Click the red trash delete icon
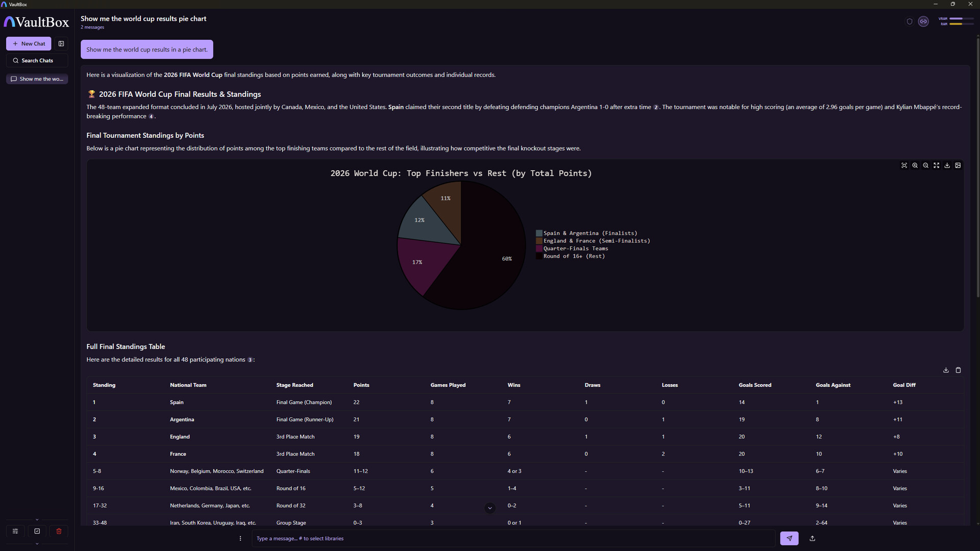This screenshot has height=551, width=980. coord(59,531)
